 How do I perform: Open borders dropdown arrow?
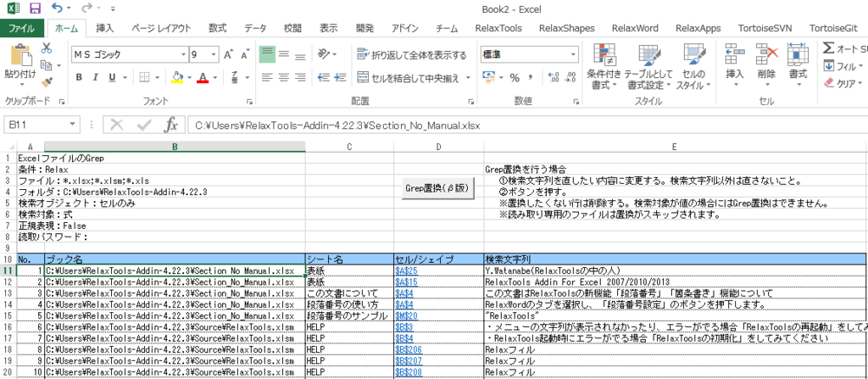[x=156, y=77]
